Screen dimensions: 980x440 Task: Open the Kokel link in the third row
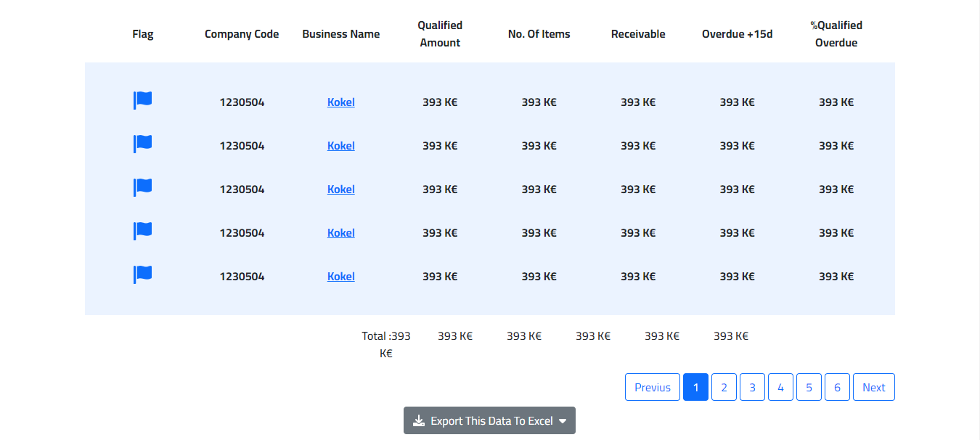pyautogui.click(x=340, y=190)
